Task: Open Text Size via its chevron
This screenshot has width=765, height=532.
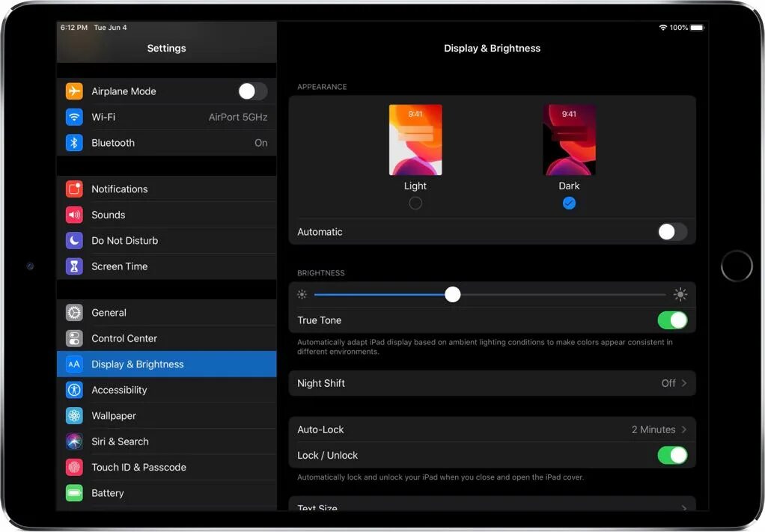Action: (684, 507)
